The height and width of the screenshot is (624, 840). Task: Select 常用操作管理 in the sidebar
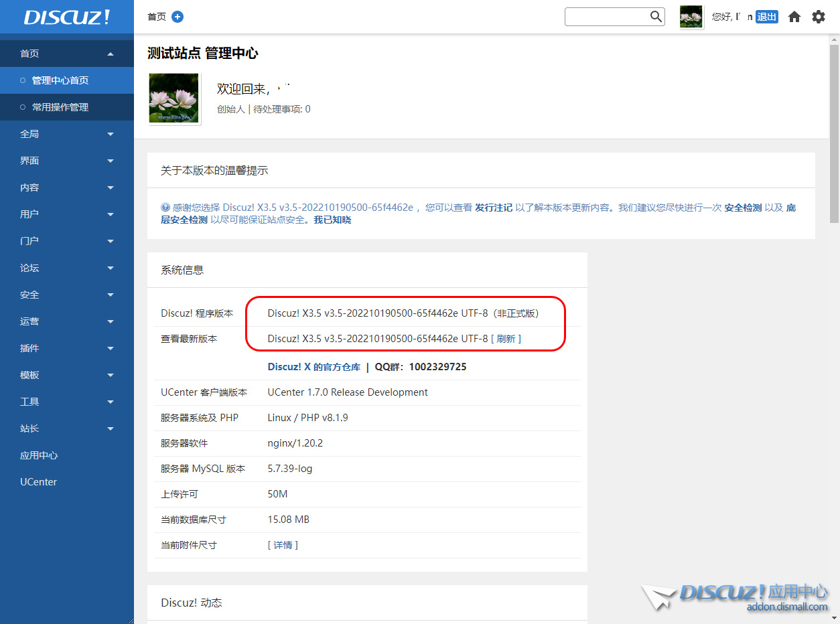pos(67,107)
